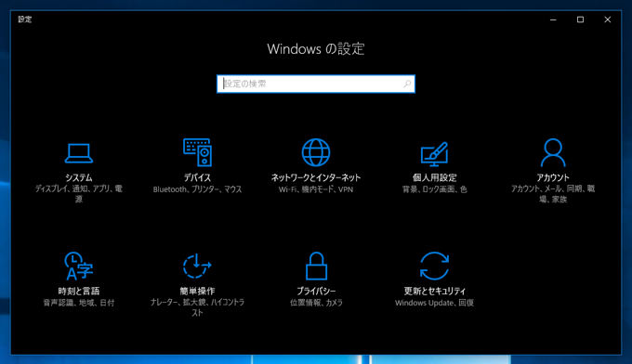Click the プライバシー label
This screenshot has height=364, width=632.
[x=316, y=292]
